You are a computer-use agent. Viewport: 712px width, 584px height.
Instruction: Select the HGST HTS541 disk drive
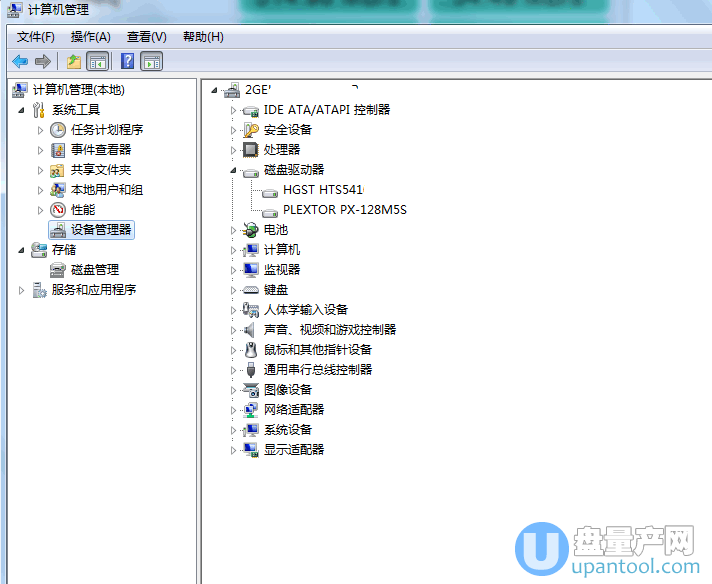tap(323, 190)
